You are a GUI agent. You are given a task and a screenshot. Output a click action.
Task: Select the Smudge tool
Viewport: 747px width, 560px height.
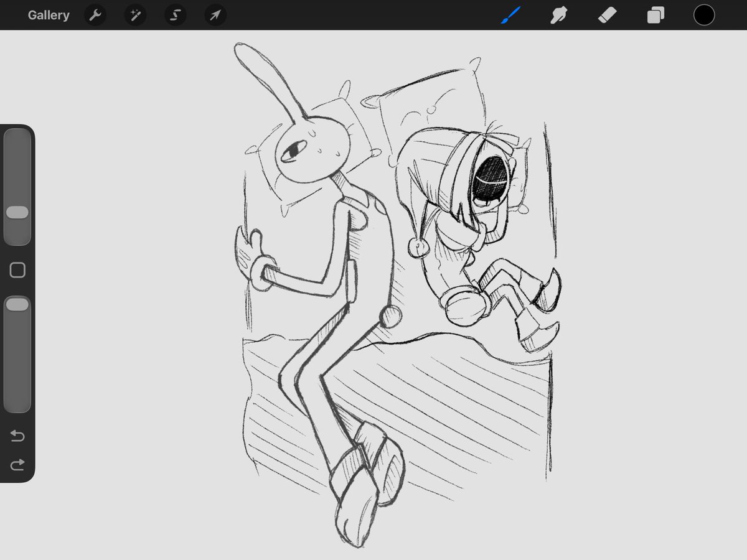coord(558,15)
